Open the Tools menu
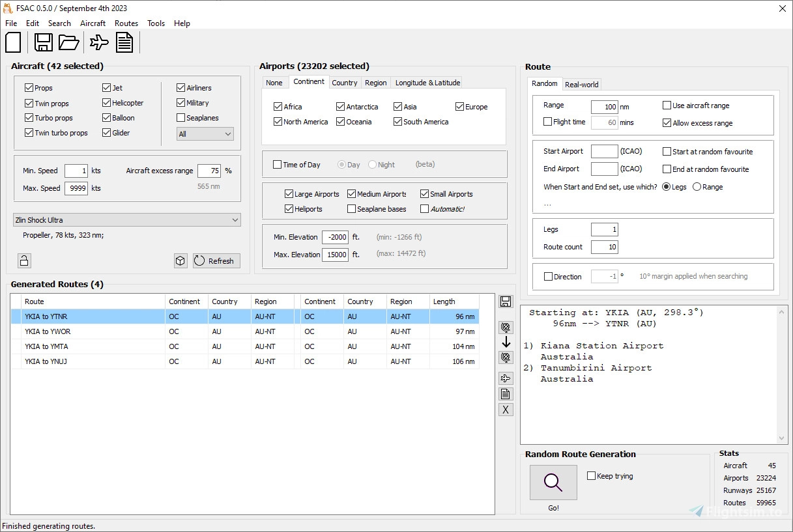Viewport: 793px width, 532px height. point(156,23)
